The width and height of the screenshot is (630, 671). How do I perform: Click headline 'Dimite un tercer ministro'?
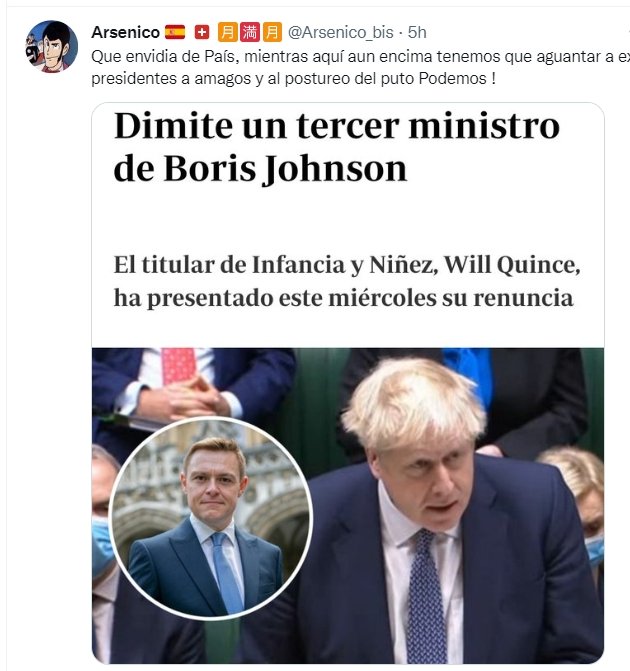(337, 126)
